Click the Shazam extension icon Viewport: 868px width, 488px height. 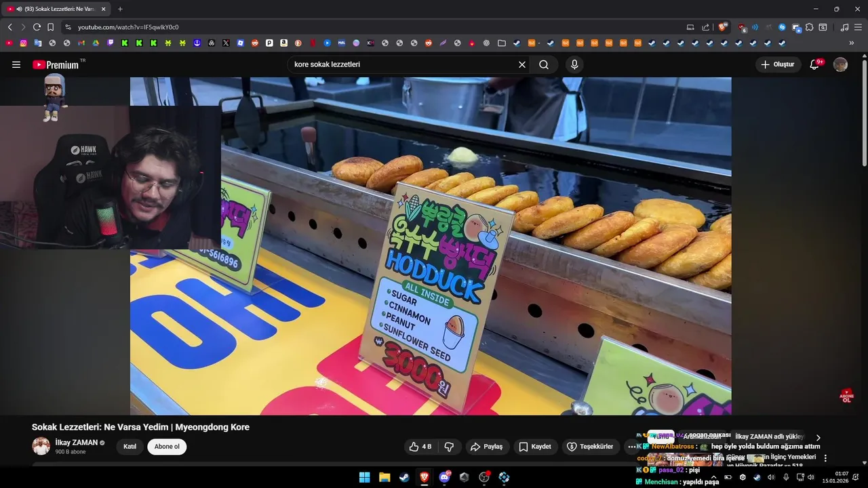tap(782, 27)
